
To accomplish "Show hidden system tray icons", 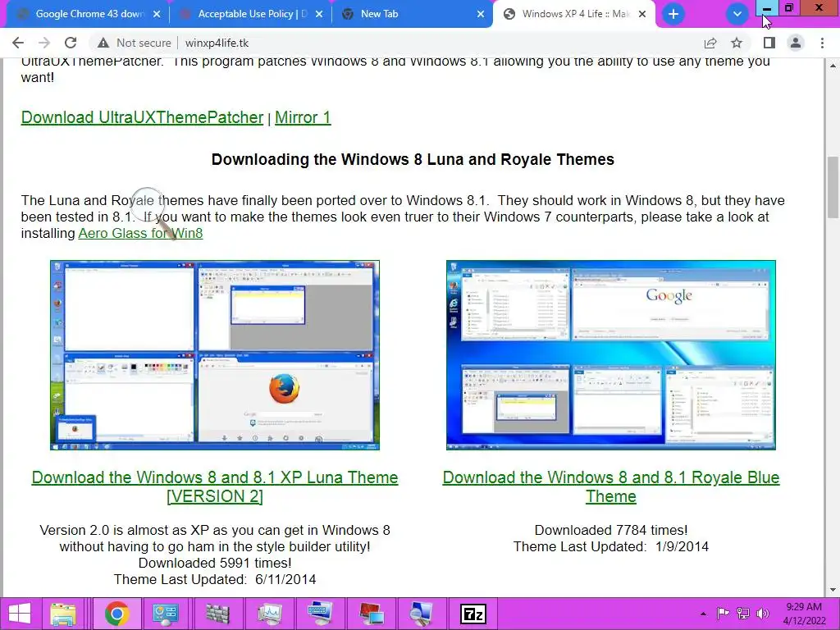I will point(703,614).
